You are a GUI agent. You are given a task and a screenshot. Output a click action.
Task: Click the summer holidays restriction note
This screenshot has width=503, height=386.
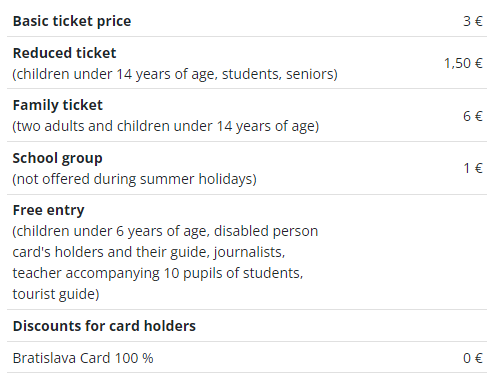pyautogui.click(x=134, y=179)
